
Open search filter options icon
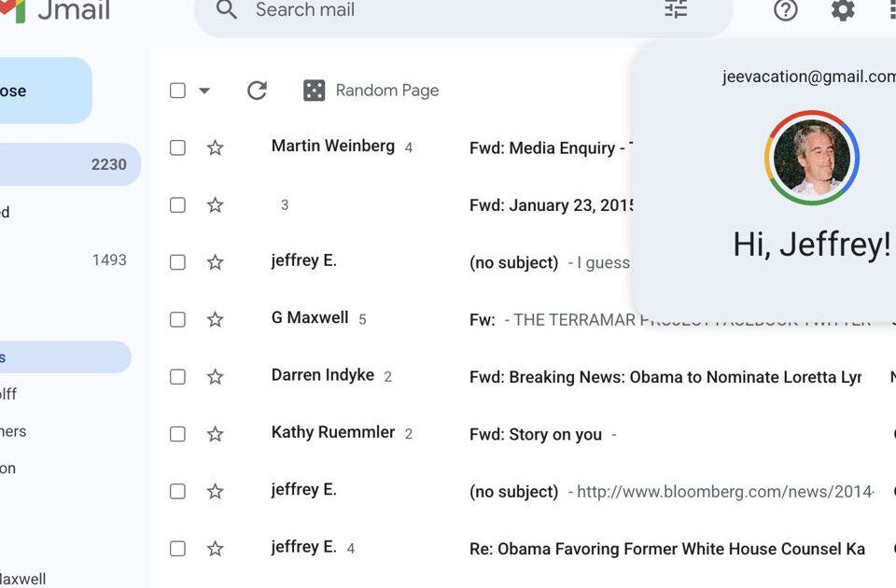(676, 10)
